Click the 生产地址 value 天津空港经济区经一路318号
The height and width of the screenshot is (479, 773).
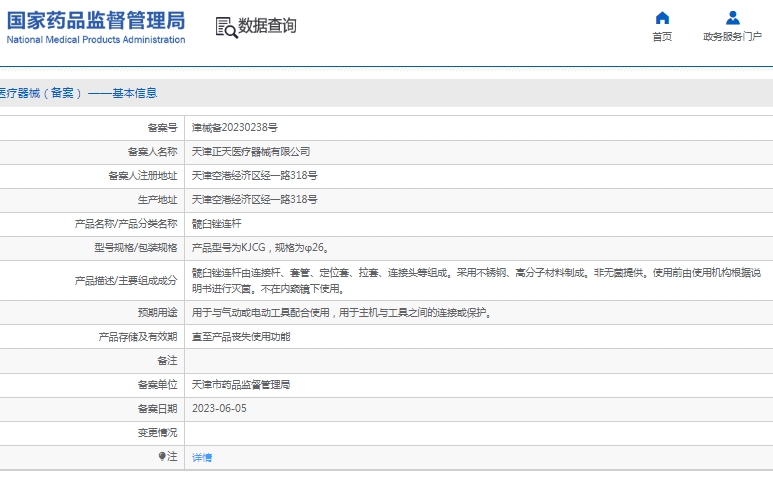point(254,200)
